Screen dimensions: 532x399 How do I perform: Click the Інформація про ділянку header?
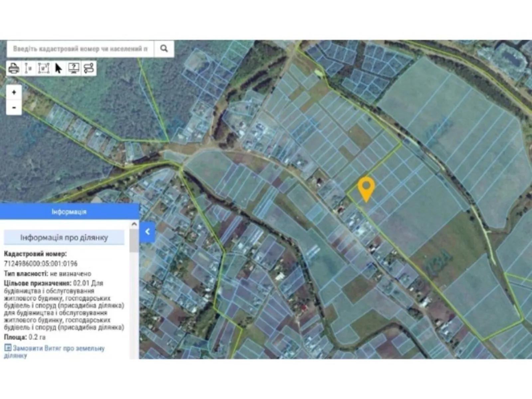[x=64, y=237]
